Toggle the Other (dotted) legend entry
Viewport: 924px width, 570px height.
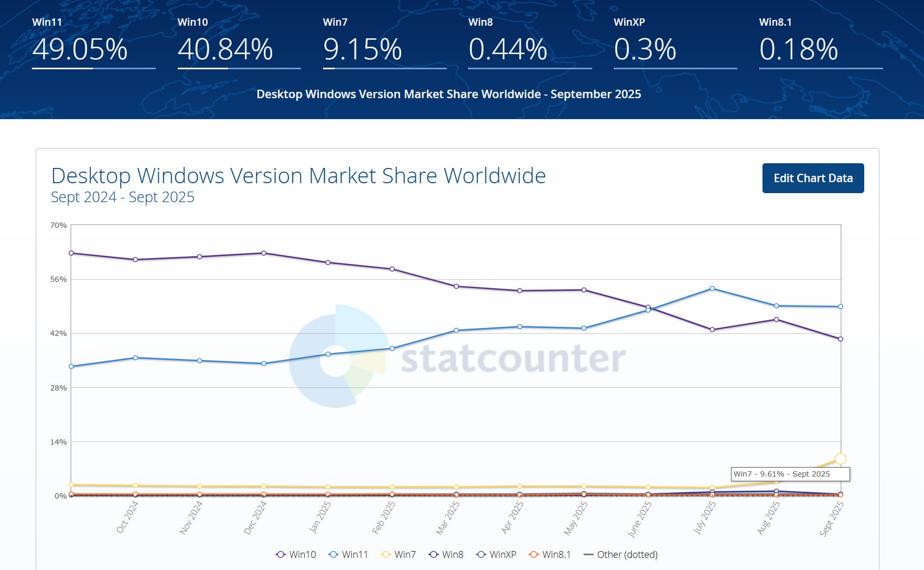(621, 555)
